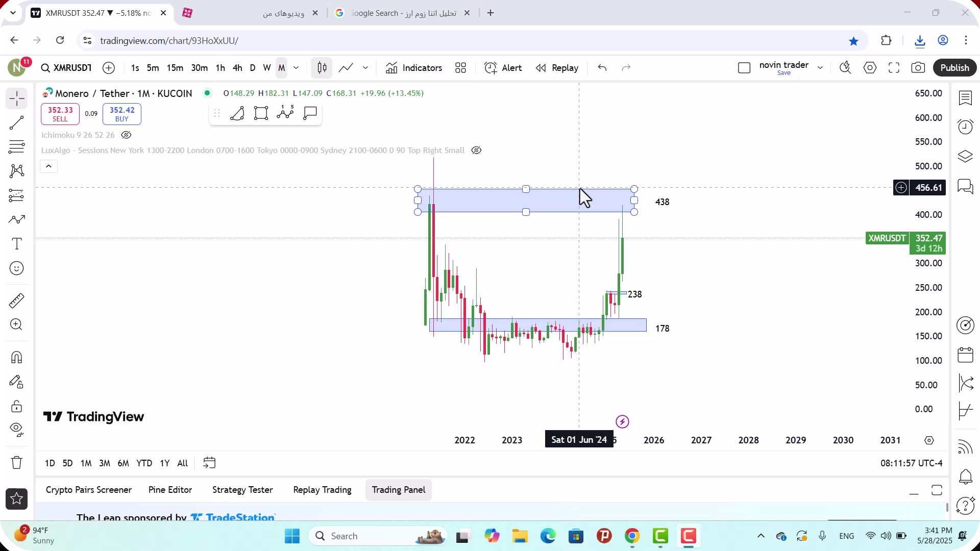Collapse the indicator legend chevron
The height and width of the screenshot is (551, 980).
pyautogui.click(x=49, y=166)
